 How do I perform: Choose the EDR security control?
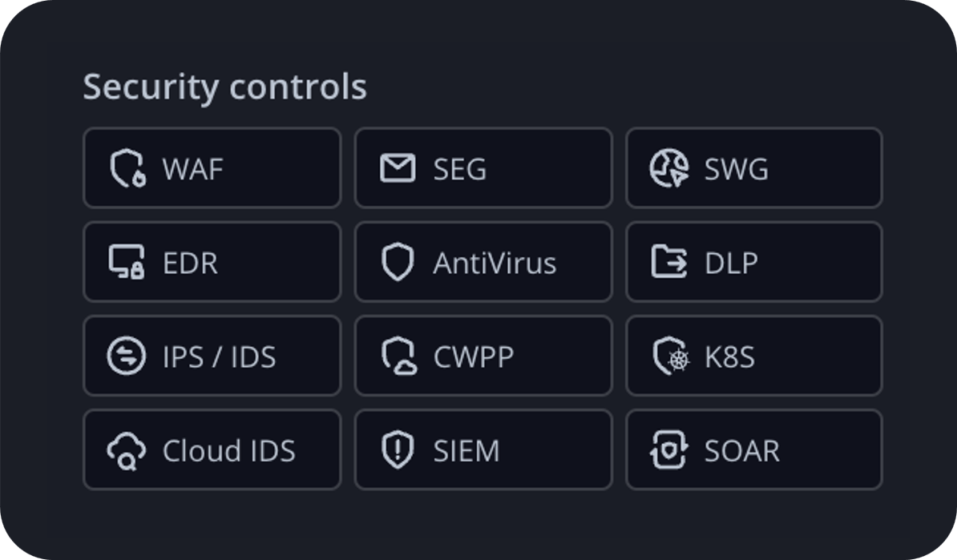(x=212, y=263)
